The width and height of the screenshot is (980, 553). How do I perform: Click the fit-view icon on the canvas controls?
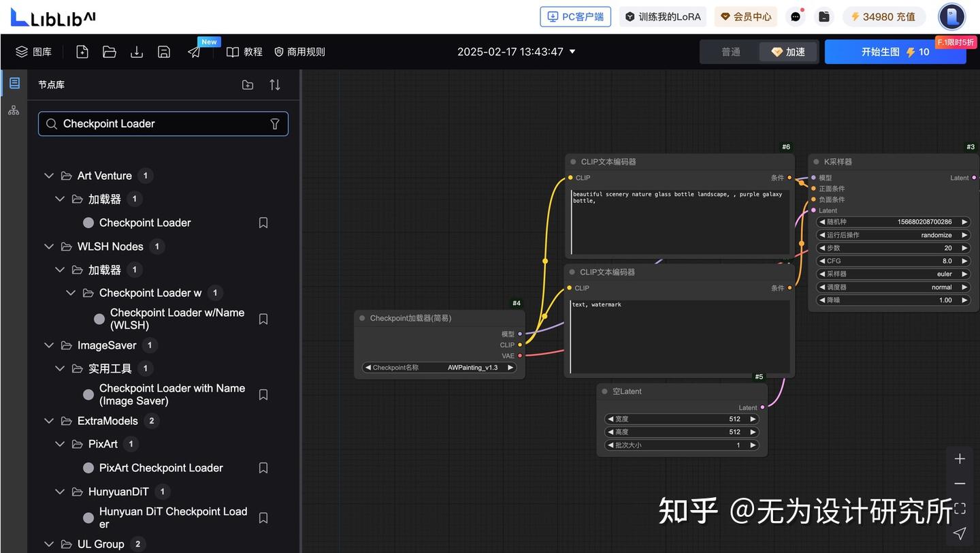pos(959,508)
